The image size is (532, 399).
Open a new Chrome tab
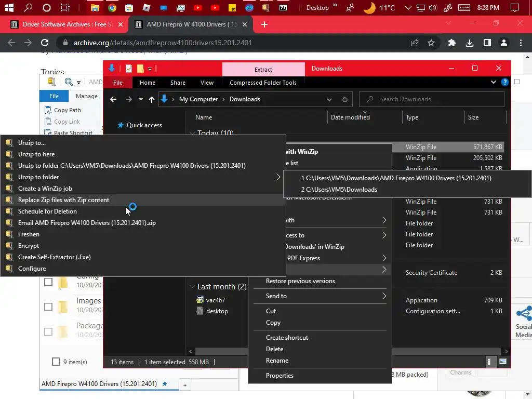[264, 24]
